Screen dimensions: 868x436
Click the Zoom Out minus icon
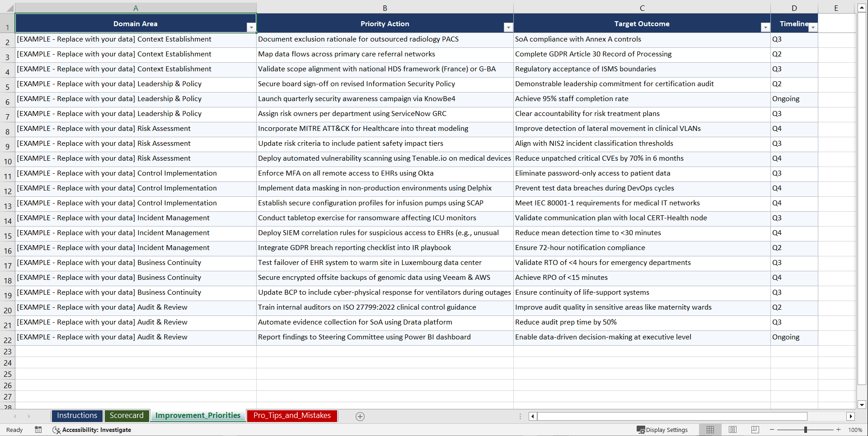point(772,430)
